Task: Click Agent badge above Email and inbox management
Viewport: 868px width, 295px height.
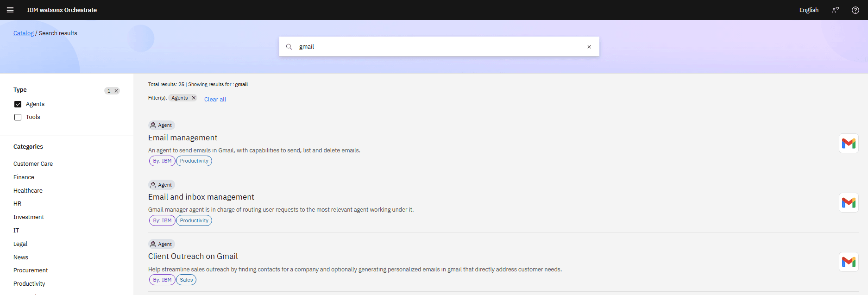Action: [161, 185]
